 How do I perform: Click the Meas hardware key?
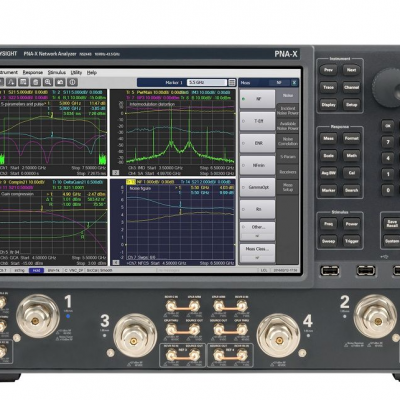[x=328, y=138]
